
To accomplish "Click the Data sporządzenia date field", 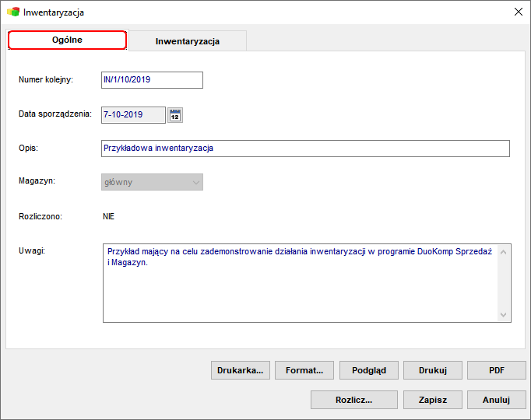I will 133,115.
